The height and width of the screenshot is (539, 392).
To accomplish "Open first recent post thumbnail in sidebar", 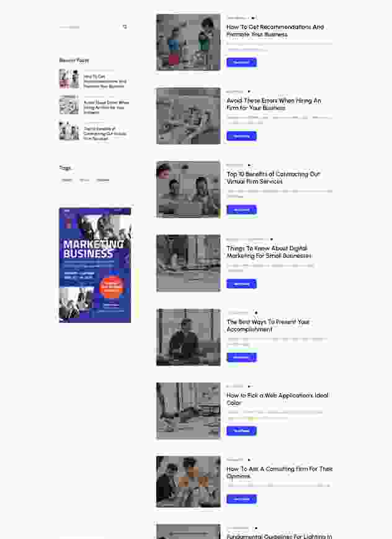I will pos(69,79).
